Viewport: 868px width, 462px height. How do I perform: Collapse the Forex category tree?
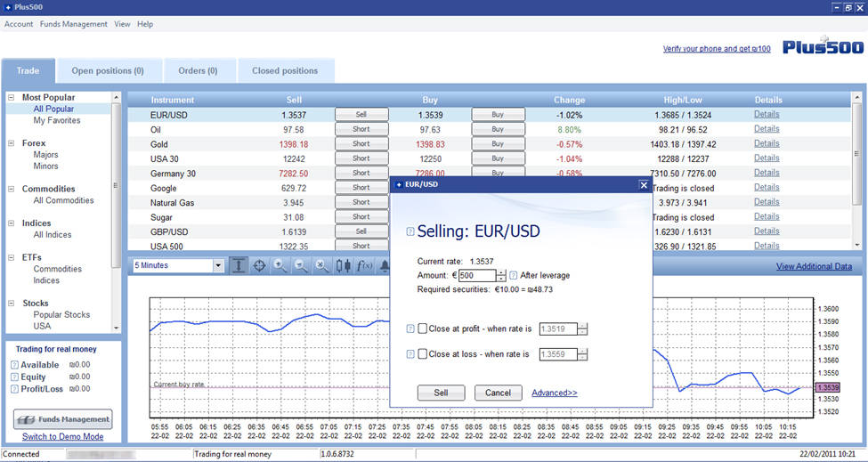[x=11, y=143]
